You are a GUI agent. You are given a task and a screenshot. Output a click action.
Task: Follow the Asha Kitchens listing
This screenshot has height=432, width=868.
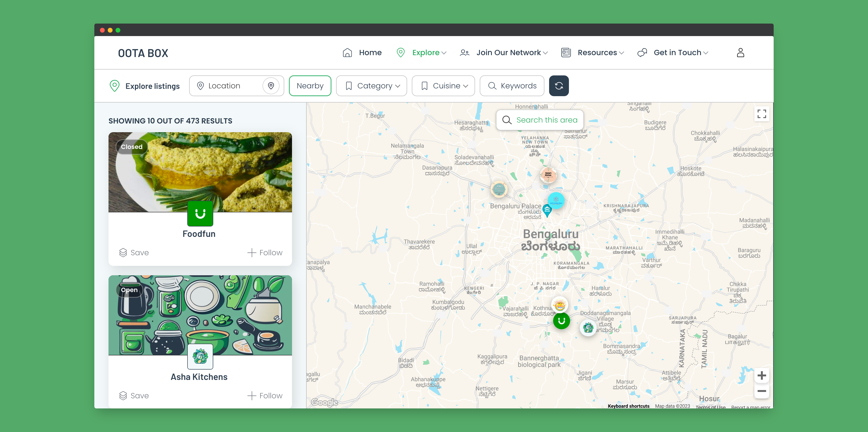(x=265, y=396)
